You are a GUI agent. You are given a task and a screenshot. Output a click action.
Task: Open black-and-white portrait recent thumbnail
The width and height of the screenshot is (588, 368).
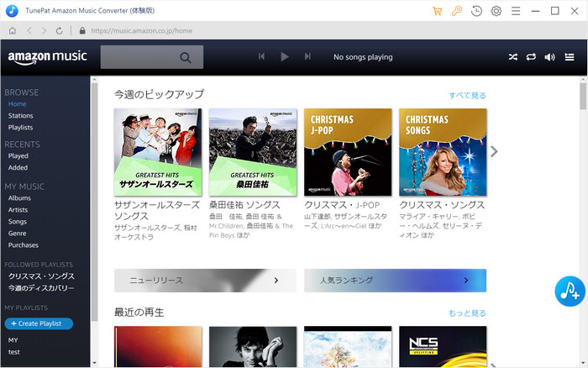pyautogui.click(x=253, y=347)
